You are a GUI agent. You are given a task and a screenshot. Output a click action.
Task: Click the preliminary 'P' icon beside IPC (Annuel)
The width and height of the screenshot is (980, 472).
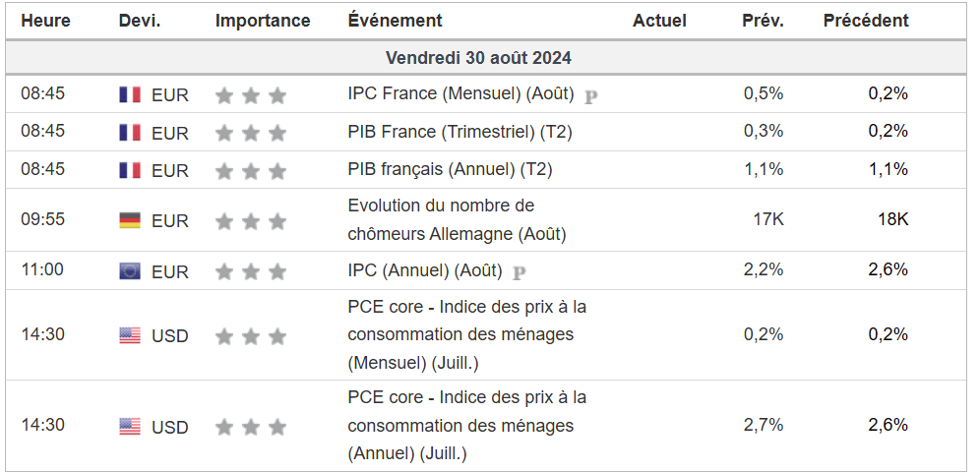pos(520,272)
